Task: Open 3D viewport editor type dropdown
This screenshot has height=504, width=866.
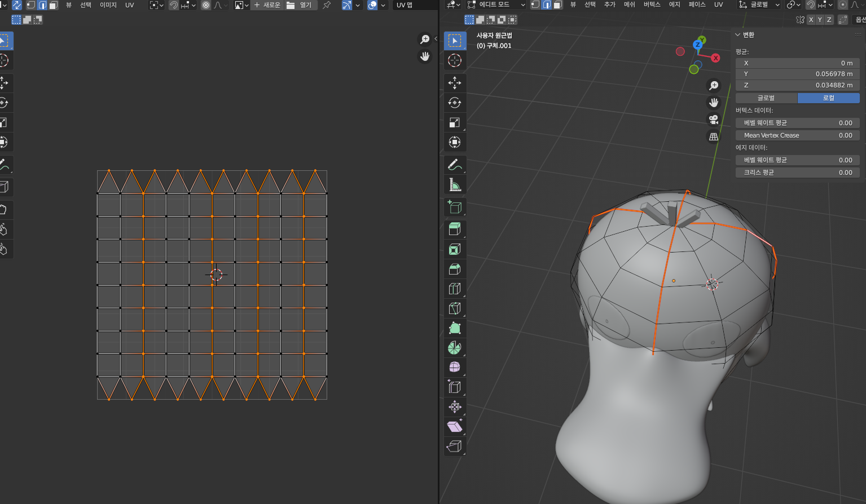Action: [453, 5]
